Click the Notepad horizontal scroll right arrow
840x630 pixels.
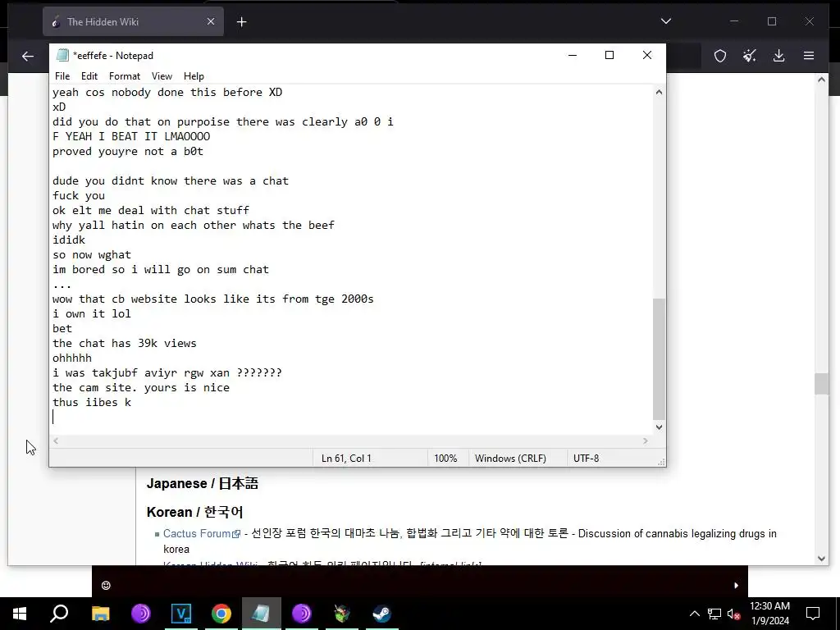point(646,441)
